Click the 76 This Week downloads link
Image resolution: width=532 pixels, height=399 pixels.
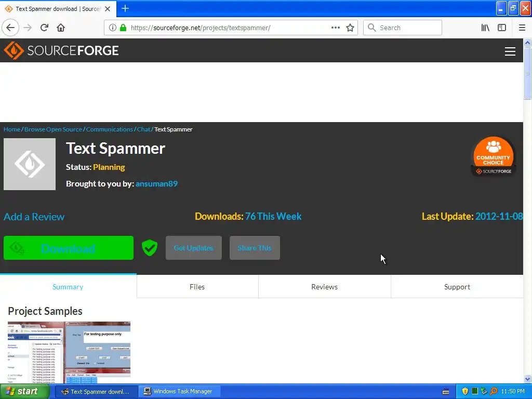tap(273, 216)
